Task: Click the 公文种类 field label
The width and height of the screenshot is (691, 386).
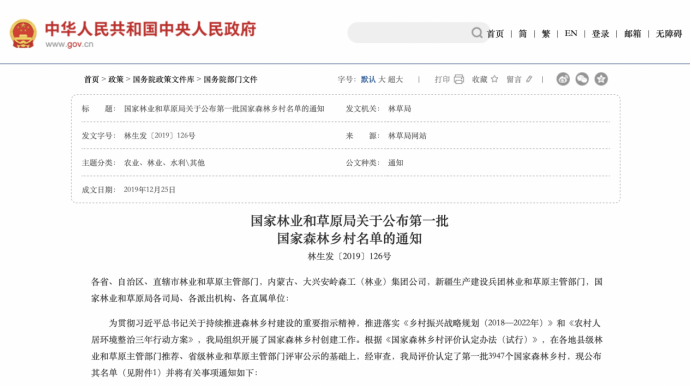Action: [363, 163]
